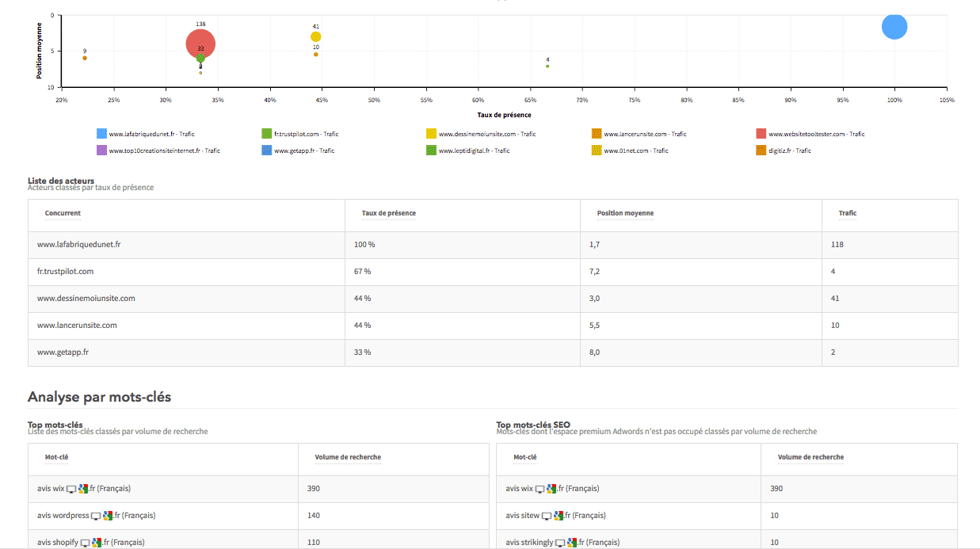Click Google icon beside avis sitew
Screen dimensions: 980x549
pos(559,516)
